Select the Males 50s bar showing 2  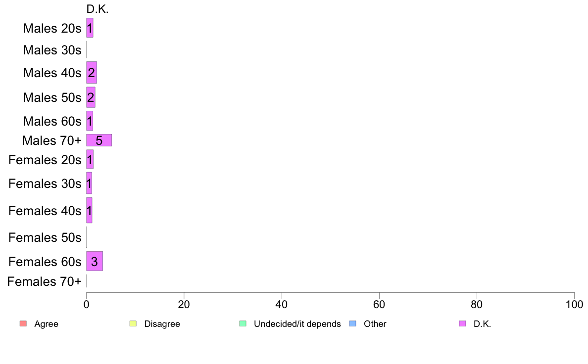coord(91,97)
